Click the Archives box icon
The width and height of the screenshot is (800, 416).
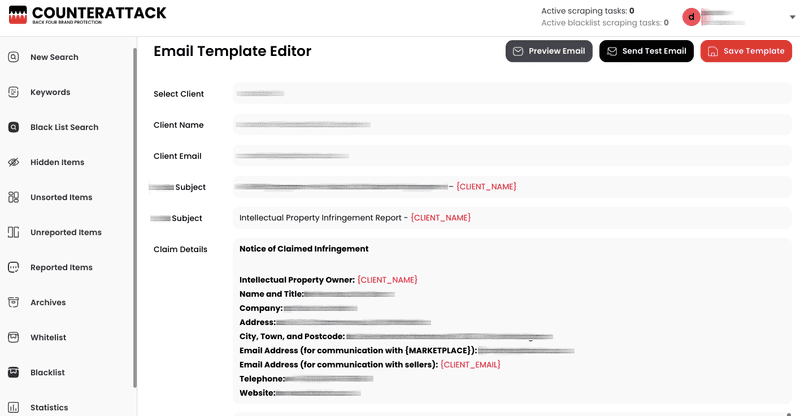13,302
